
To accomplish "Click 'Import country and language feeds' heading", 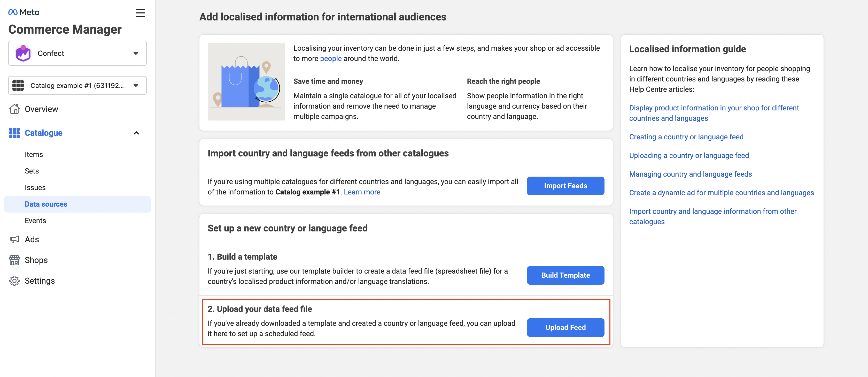I will click(x=328, y=153).
